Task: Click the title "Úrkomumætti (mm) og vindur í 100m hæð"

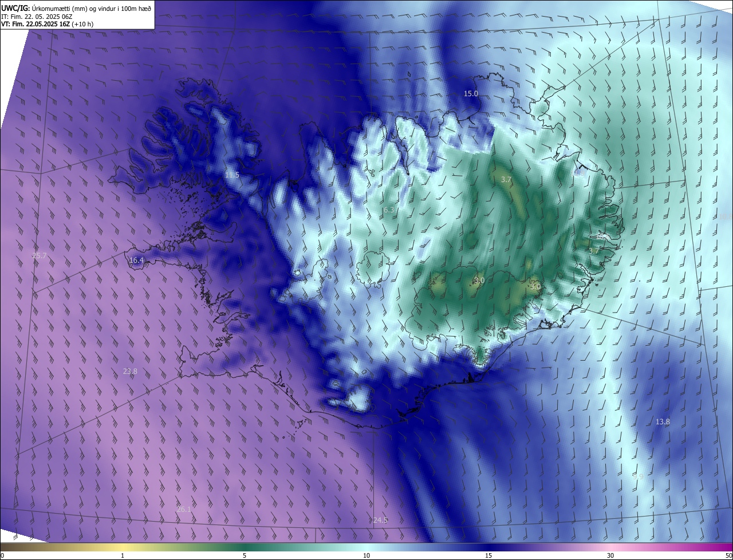Action: point(92,7)
